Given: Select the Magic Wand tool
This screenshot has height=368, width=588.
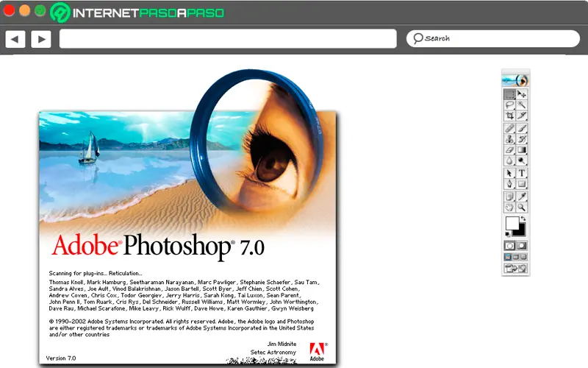Looking at the screenshot, I should (x=522, y=105).
